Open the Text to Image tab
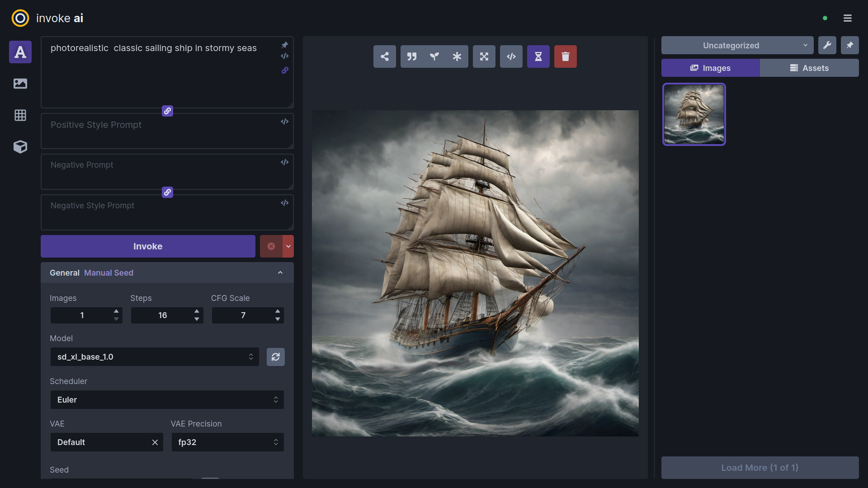Image resolution: width=868 pixels, height=488 pixels. coord(20,52)
